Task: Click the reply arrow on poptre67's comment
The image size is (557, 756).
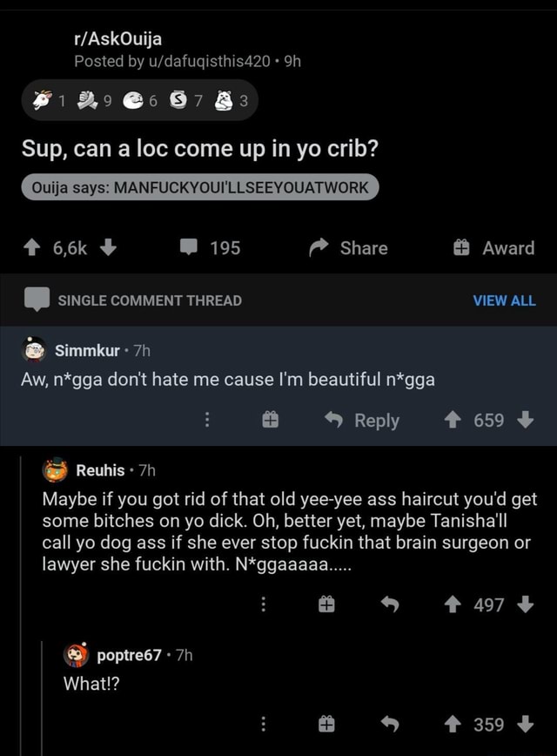Action: click(388, 725)
